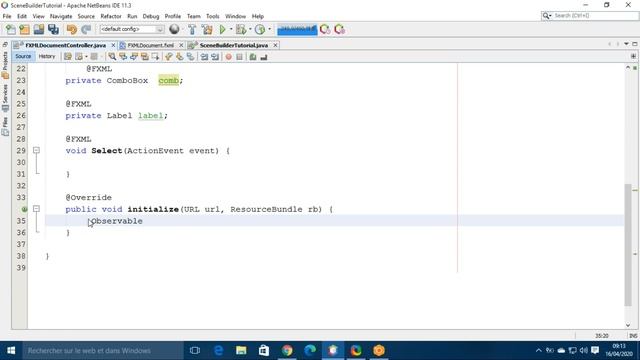Open the editor Back button dropdown arrow
This screenshot has width=640, height=360.
(x=86, y=57)
